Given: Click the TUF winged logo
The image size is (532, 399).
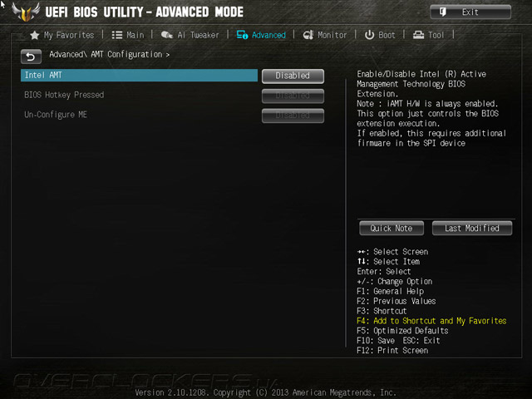Looking at the screenshot, I should (26, 12).
